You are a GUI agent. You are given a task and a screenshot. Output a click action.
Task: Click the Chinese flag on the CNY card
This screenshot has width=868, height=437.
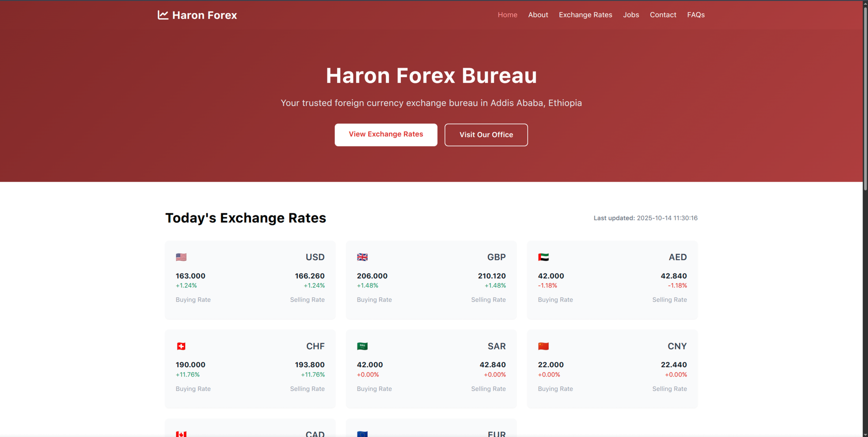click(x=543, y=346)
